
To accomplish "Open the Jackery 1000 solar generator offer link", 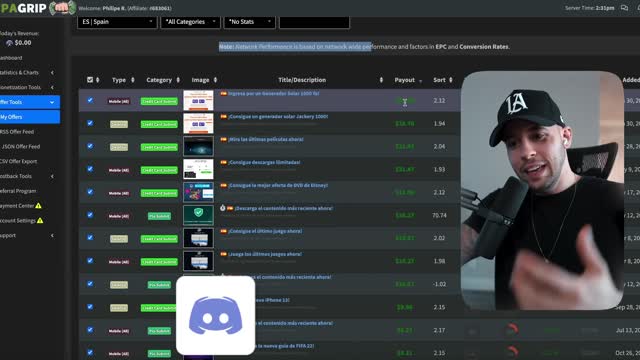I will coord(278,116).
